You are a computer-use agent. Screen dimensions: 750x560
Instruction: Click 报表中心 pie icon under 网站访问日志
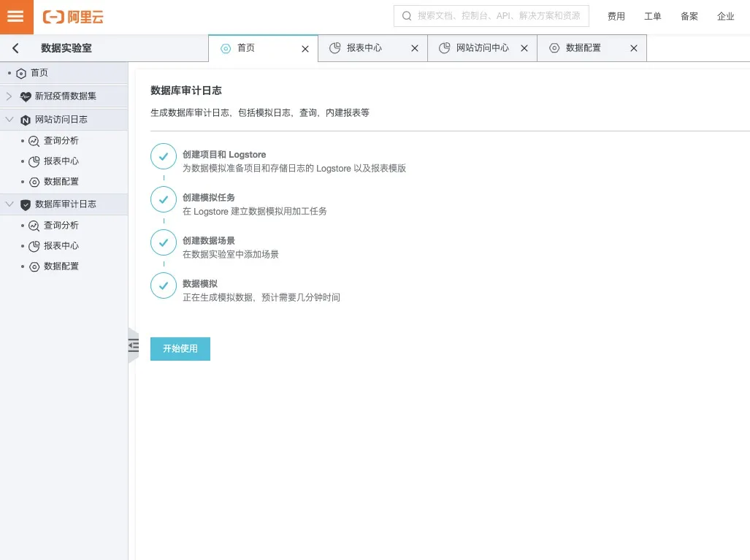point(34,161)
